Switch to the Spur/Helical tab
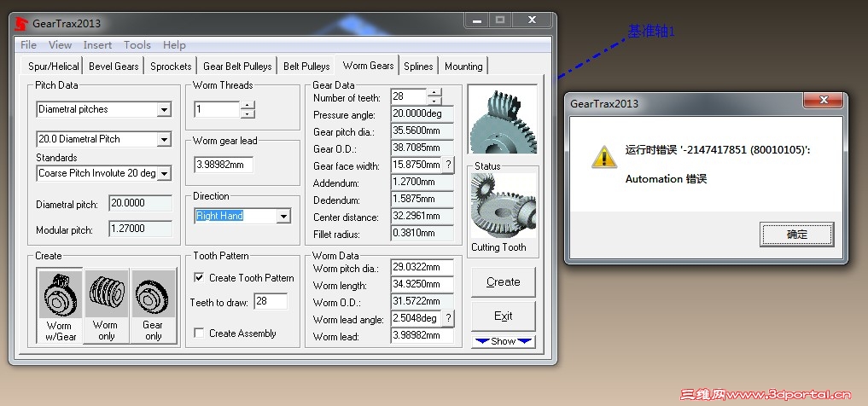This screenshot has width=868, height=406. pyautogui.click(x=53, y=67)
